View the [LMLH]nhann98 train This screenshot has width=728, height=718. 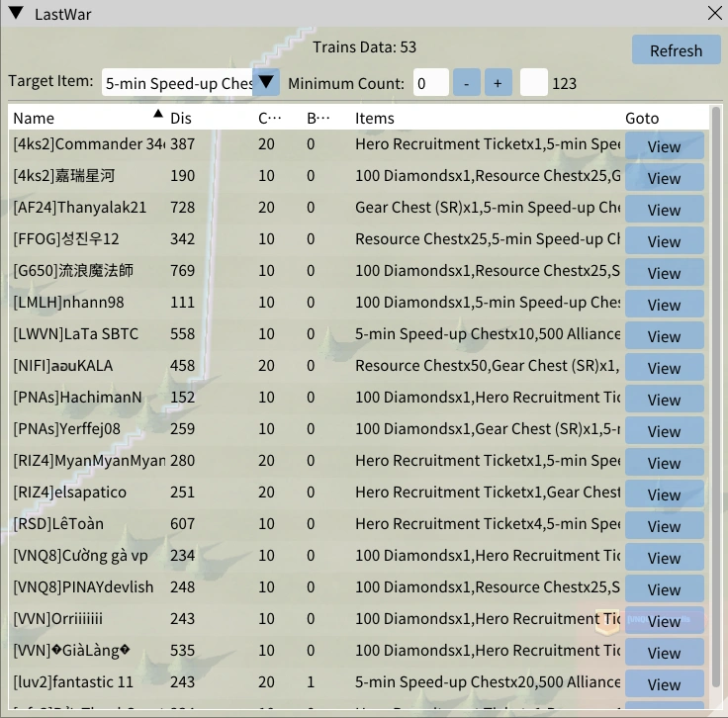pyautogui.click(x=664, y=305)
